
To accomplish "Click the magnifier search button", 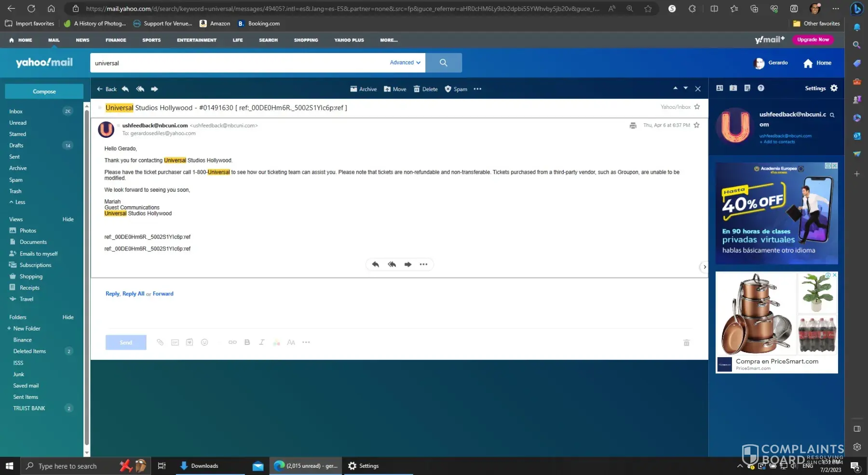I will coord(444,63).
